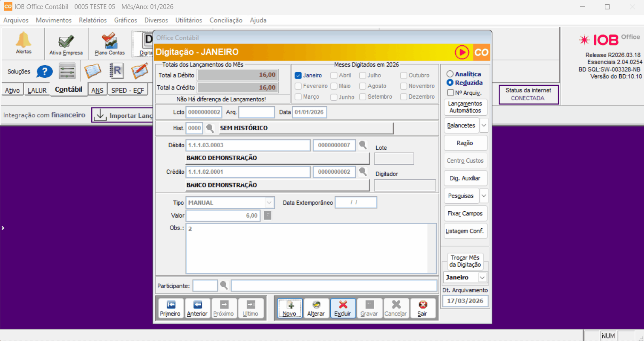Click the Novo button
This screenshot has height=341, width=644.
point(289,308)
